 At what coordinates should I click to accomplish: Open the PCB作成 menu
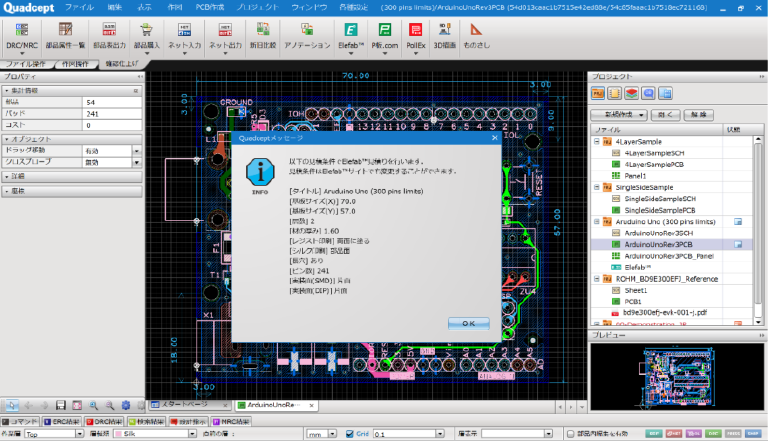click(x=210, y=7)
